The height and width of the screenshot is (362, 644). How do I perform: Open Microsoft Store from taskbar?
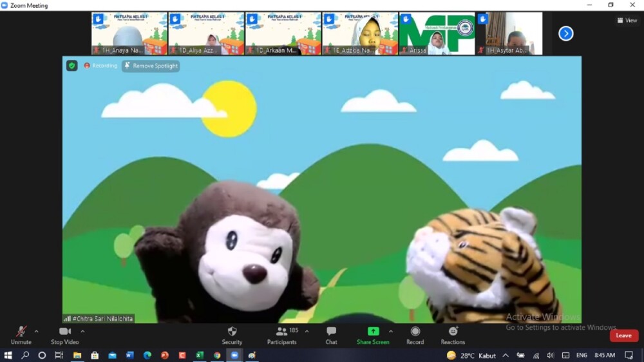point(95,355)
